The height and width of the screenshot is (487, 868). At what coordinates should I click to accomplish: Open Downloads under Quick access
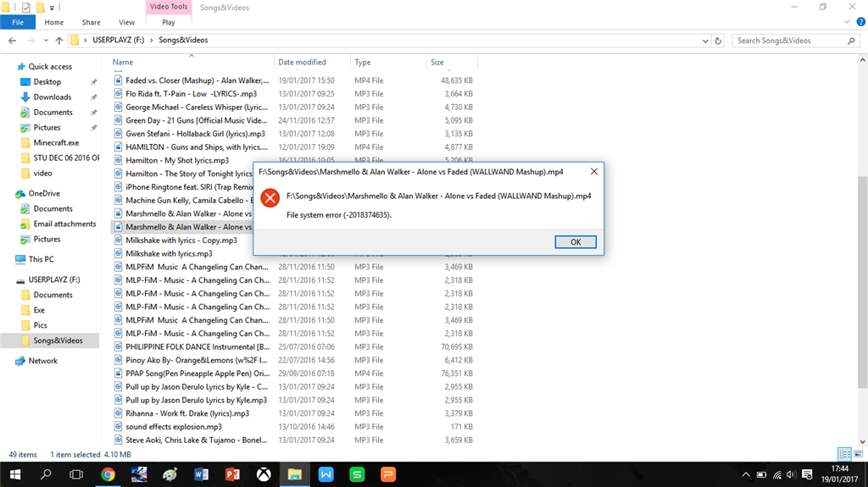pyautogui.click(x=52, y=97)
